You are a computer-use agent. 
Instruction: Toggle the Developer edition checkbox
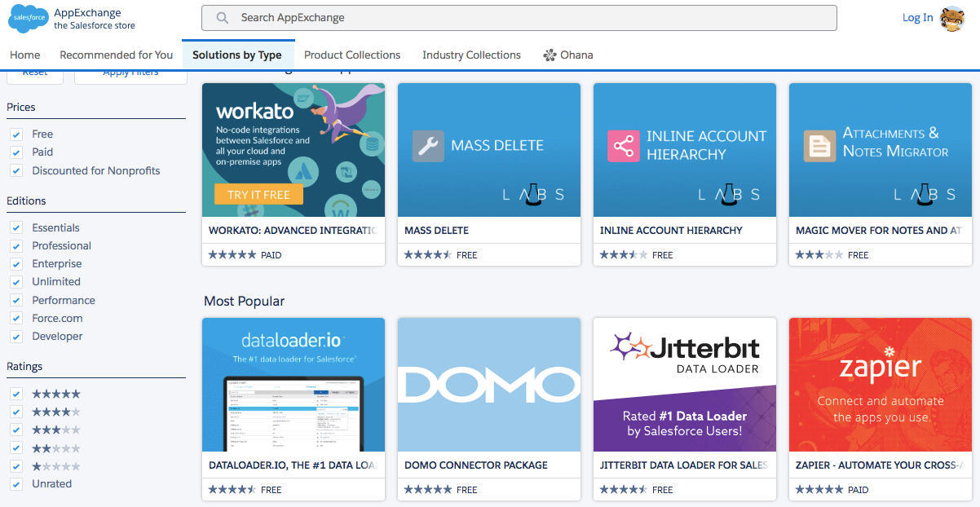[x=15, y=337]
